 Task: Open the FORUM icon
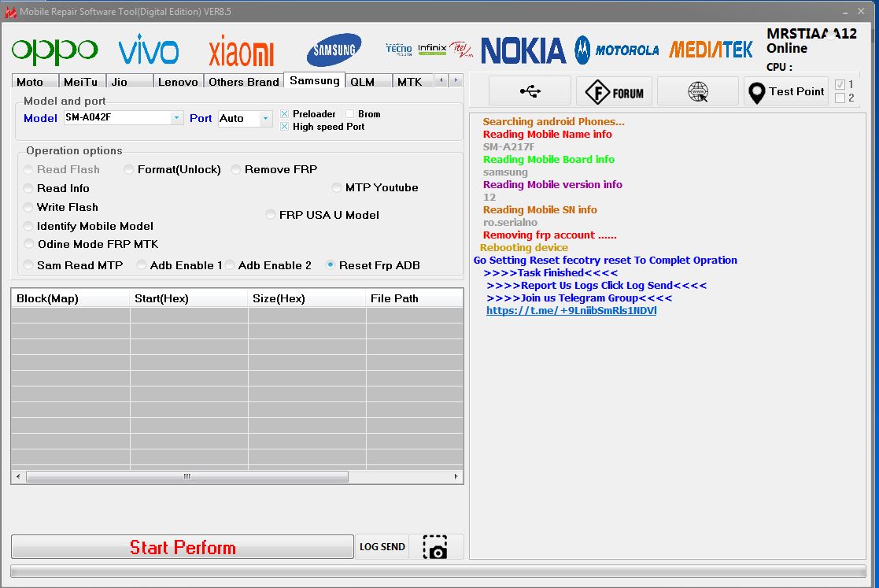[614, 91]
